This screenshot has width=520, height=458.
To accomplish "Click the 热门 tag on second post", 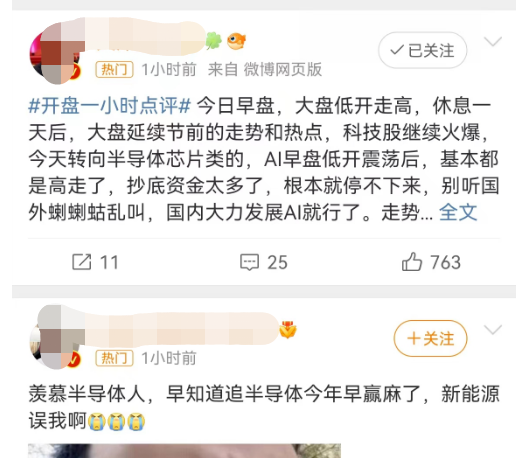I will [114, 358].
